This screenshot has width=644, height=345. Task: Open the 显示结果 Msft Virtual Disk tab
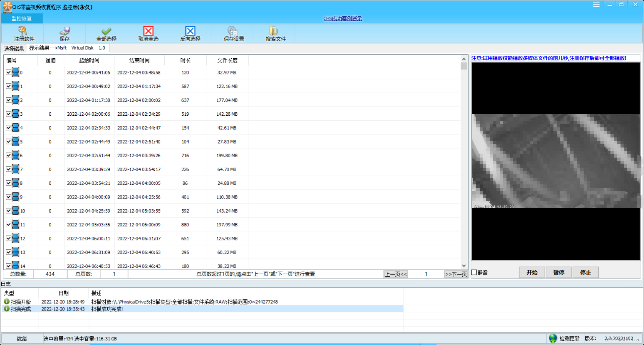coord(67,48)
